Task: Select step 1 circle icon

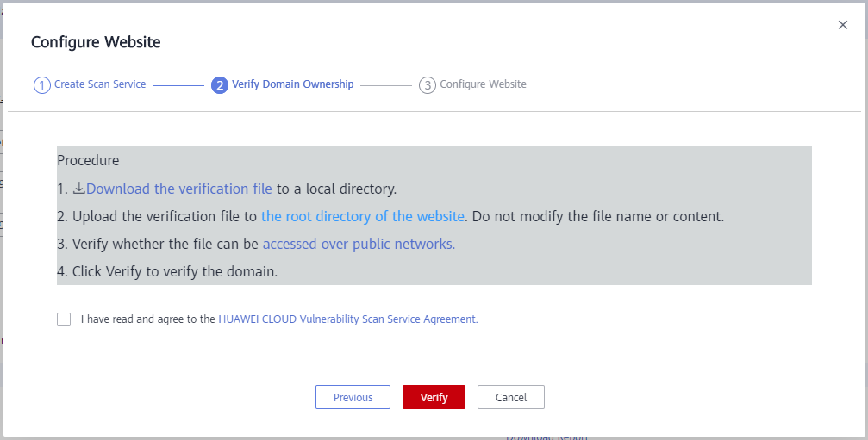Action: coord(42,85)
